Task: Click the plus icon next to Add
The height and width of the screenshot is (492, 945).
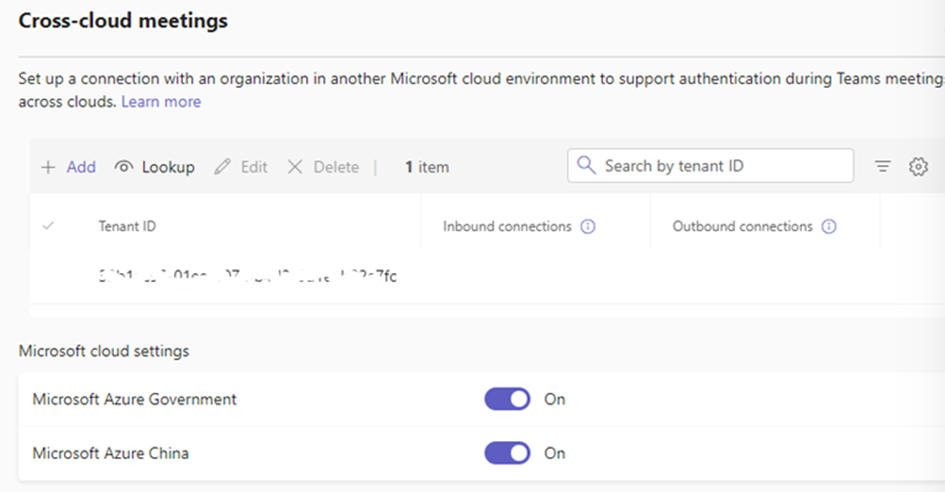Action: coord(48,167)
